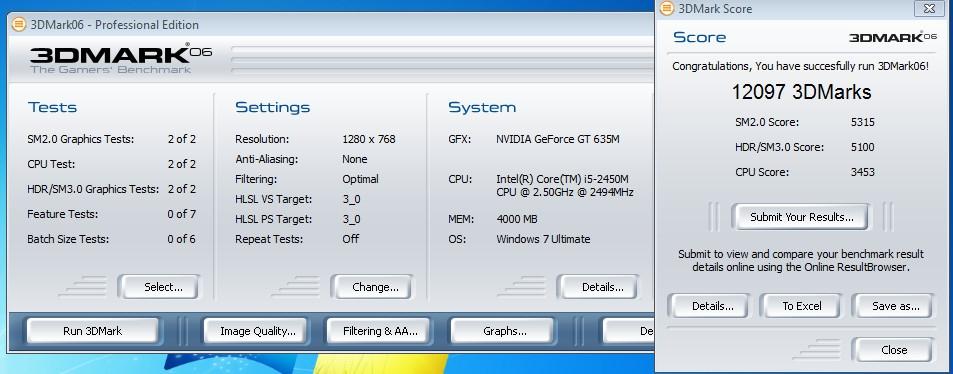
Task: Click the Resolution value '1280 x 768'
Action: (369, 139)
